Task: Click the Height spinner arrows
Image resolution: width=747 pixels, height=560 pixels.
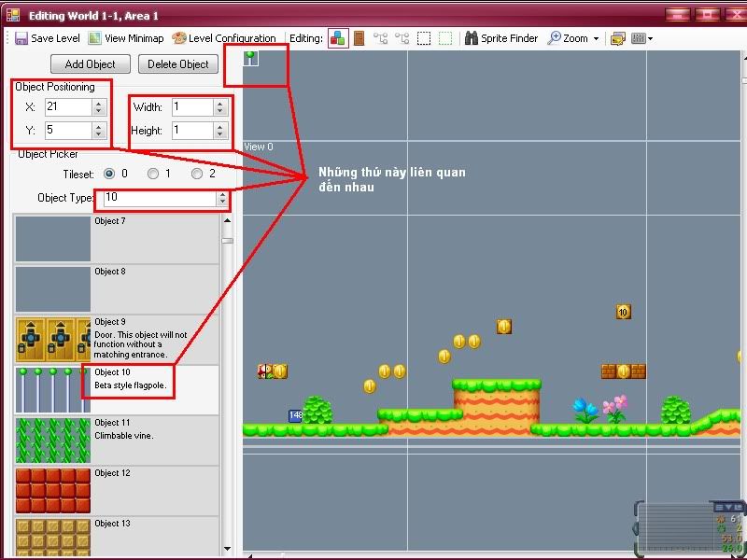Action: click(x=220, y=130)
